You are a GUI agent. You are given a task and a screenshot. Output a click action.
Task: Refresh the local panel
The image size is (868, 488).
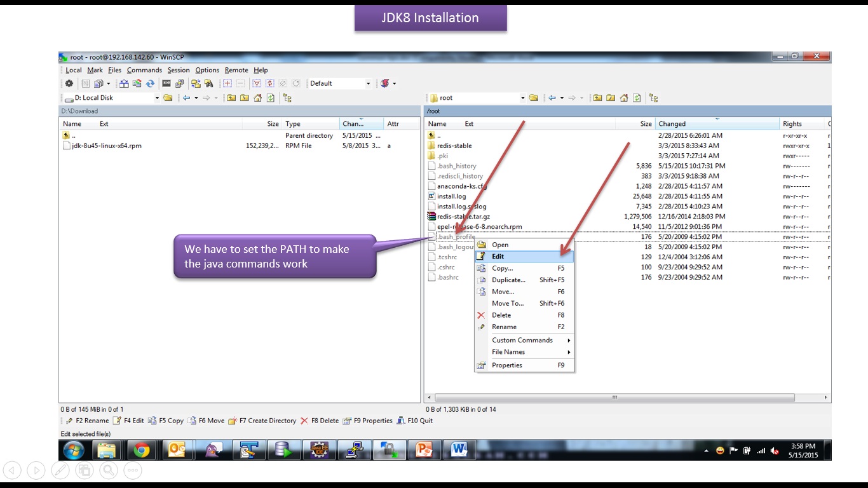pos(270,98)
